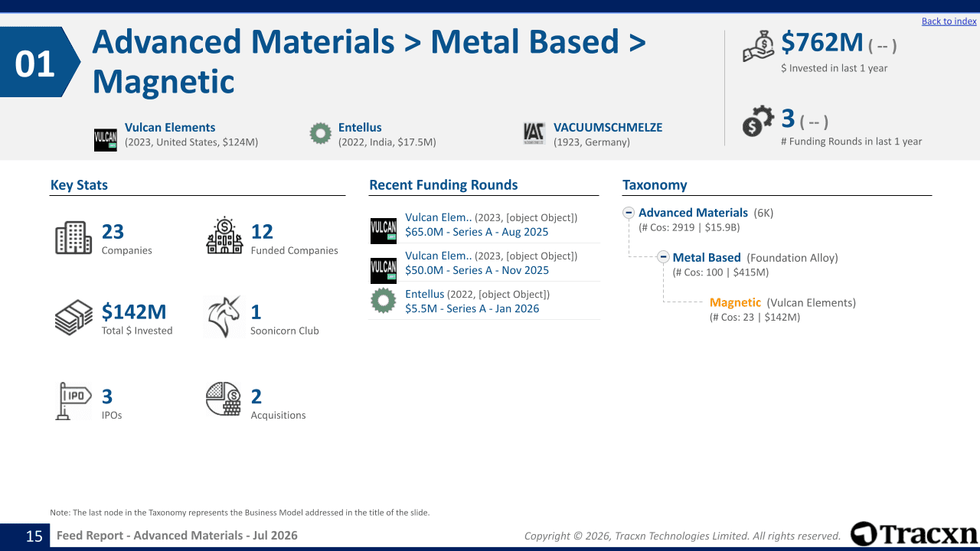Click the '$ Invested in last 1 year' label

click(834, 68)
